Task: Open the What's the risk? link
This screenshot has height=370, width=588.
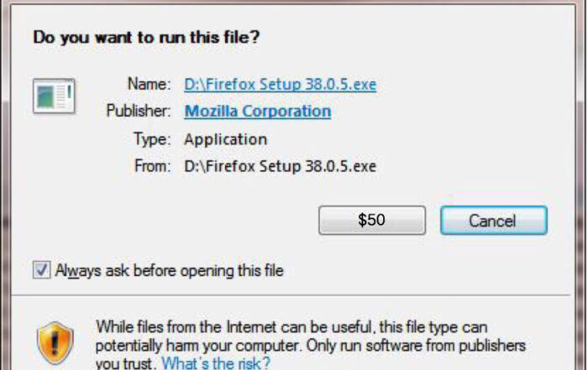Action: tap(216, 363)
